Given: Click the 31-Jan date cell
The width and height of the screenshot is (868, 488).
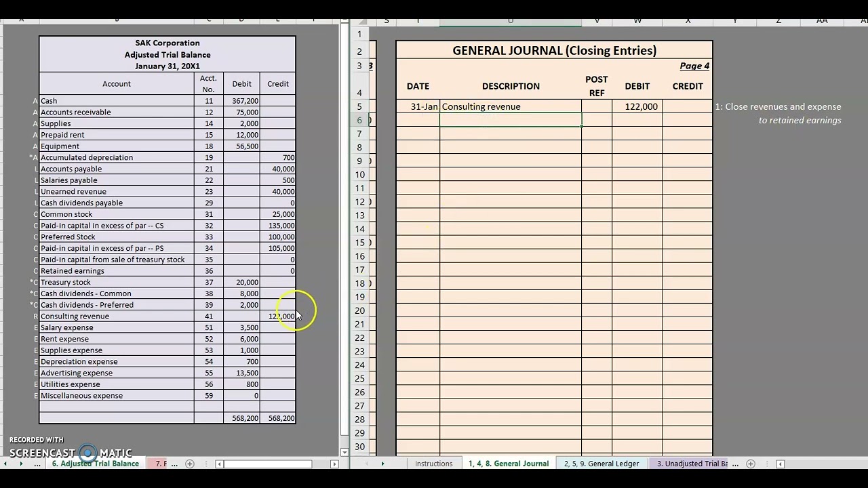Looking at the screenshot, I should point(418,106).
